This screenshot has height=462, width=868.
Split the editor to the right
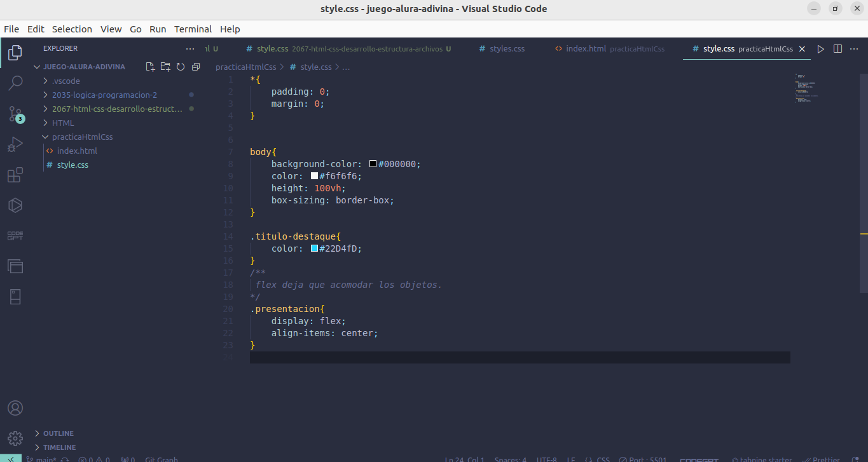click(x=837, y=49)
